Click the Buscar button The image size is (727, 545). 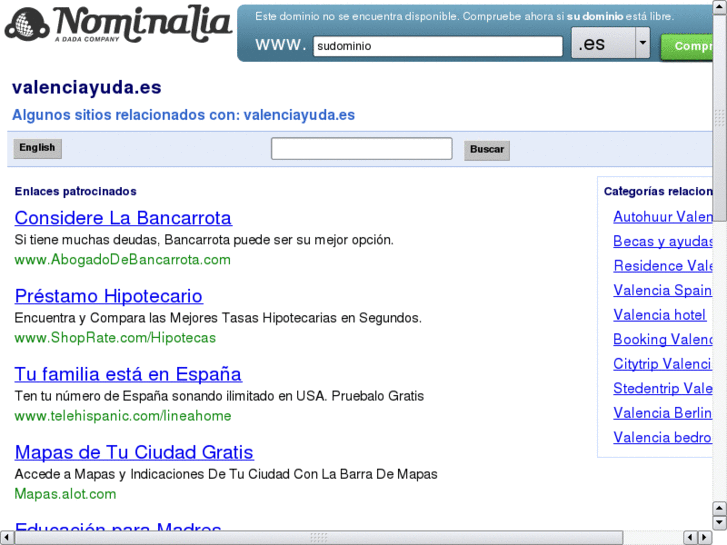487,149
